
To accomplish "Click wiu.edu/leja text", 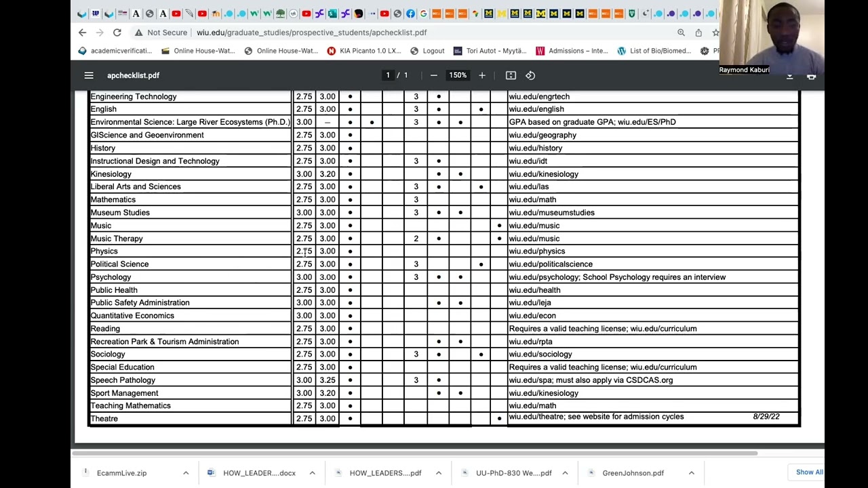I will pos(530,303).
